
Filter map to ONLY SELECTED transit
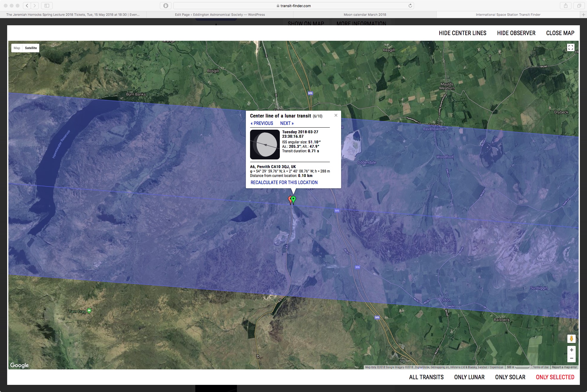pyautogui.click(x=555, y=377)
